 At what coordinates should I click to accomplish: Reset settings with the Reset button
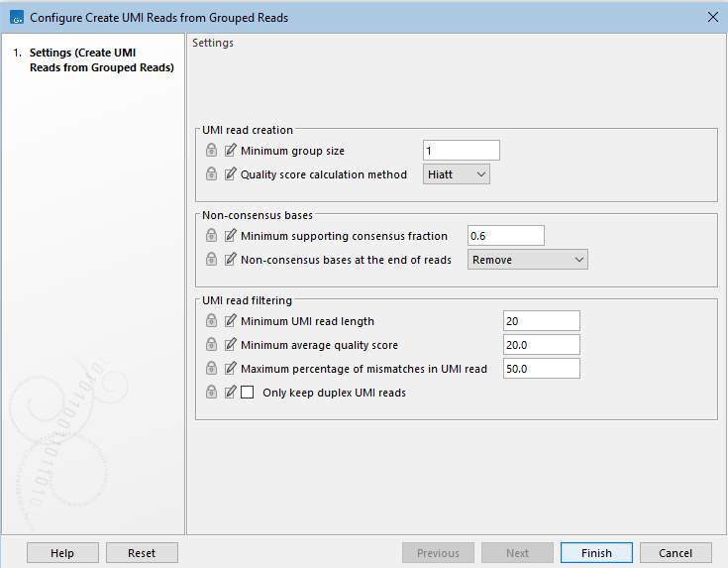click(x=142, y=553)
